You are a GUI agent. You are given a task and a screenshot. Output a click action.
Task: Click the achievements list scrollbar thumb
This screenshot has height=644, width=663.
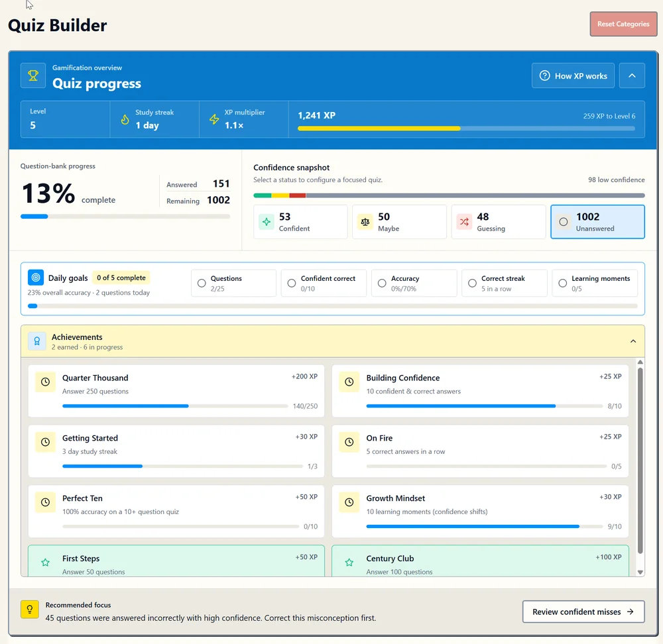pos(640,460)
